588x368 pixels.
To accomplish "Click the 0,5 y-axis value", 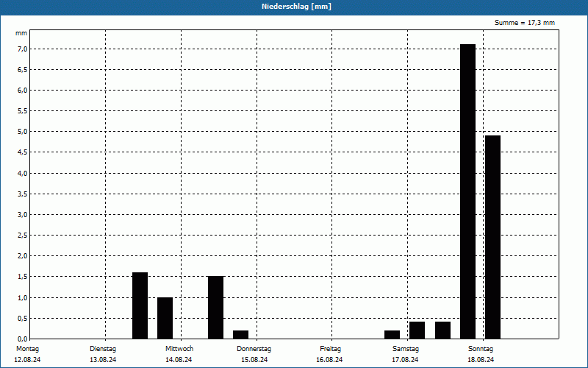I will point(22,318).
